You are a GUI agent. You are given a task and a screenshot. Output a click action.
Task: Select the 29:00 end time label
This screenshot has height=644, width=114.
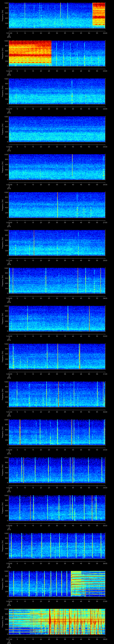pos(105,298)
